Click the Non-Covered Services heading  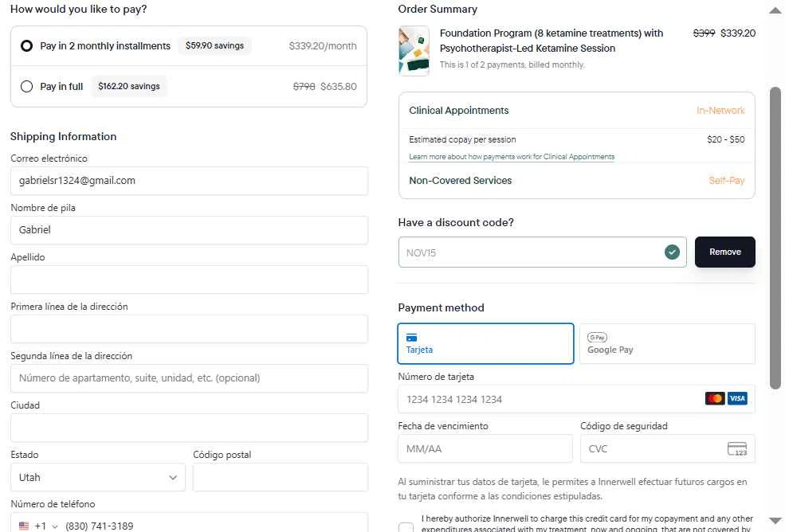460,181
